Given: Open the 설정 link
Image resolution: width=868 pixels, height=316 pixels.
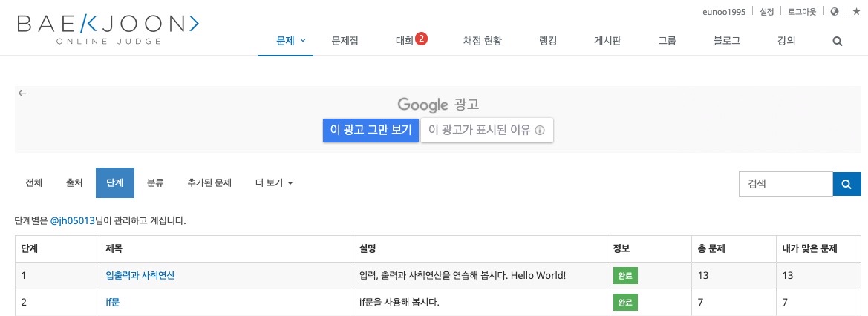Looking at the screenshot, I should tap(767, 11).
